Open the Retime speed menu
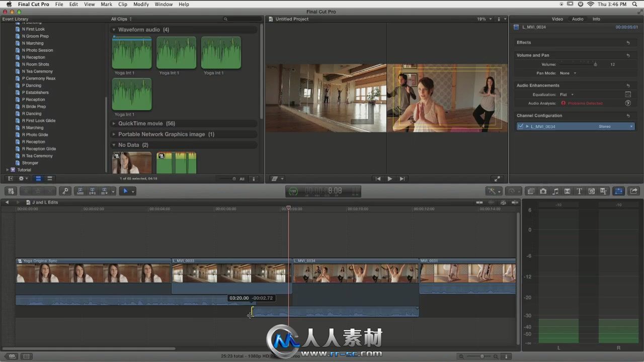 514,191
